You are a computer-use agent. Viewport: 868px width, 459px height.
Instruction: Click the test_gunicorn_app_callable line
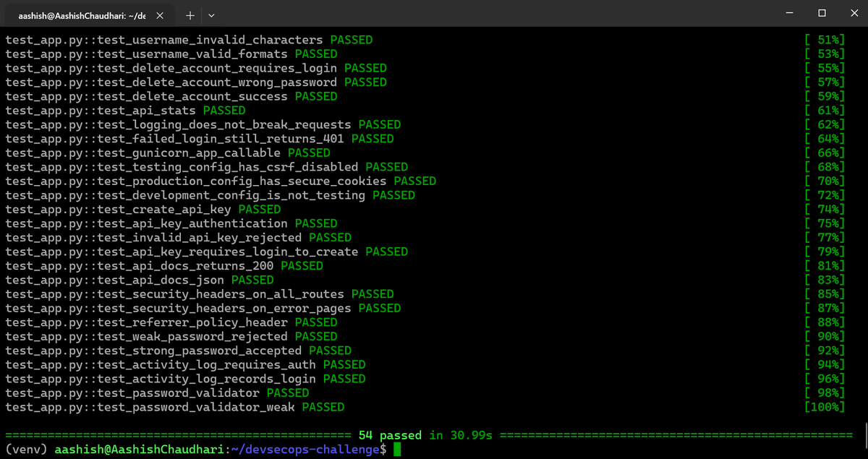click(168, 153)
